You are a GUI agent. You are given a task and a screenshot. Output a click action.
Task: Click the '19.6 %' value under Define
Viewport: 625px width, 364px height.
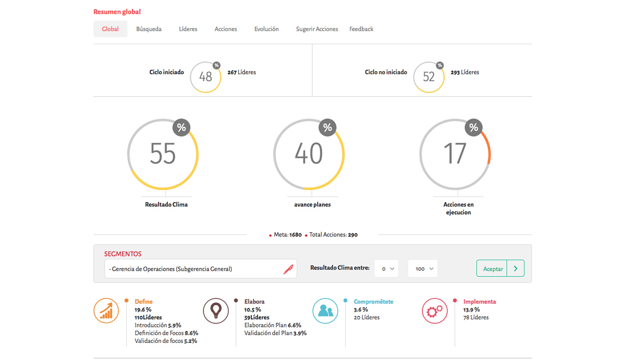point(143,310)
